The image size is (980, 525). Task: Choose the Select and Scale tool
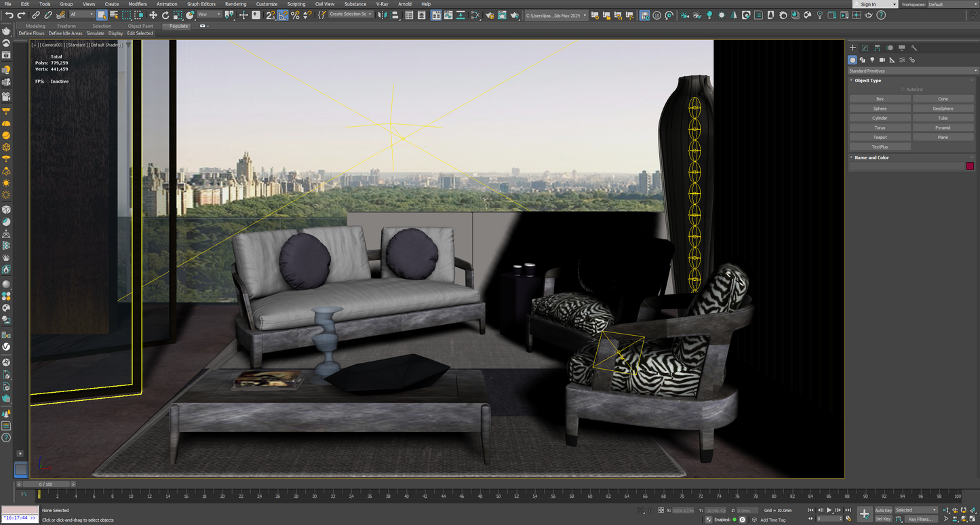(x=178, y=15)
